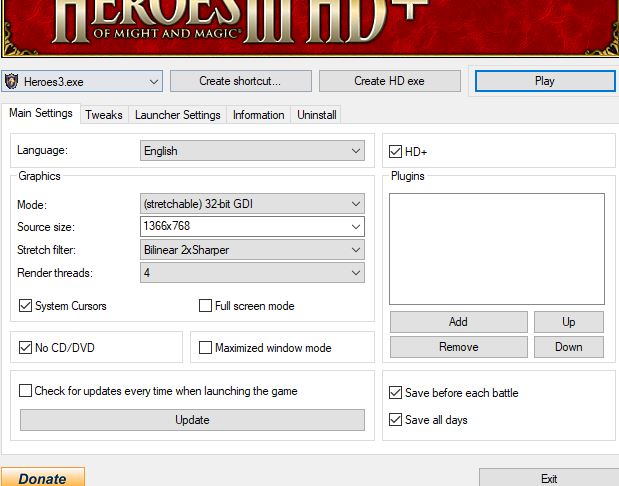The image size is (619, 486).
Task: Open the Tweaks tab
Action: (x=104, y=115)
